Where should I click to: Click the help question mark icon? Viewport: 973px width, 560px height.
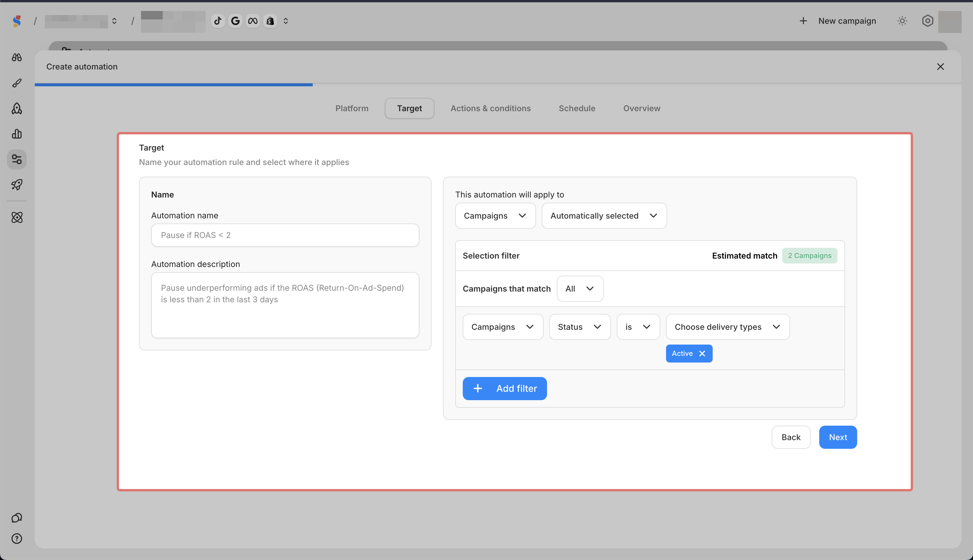point(17,539)
